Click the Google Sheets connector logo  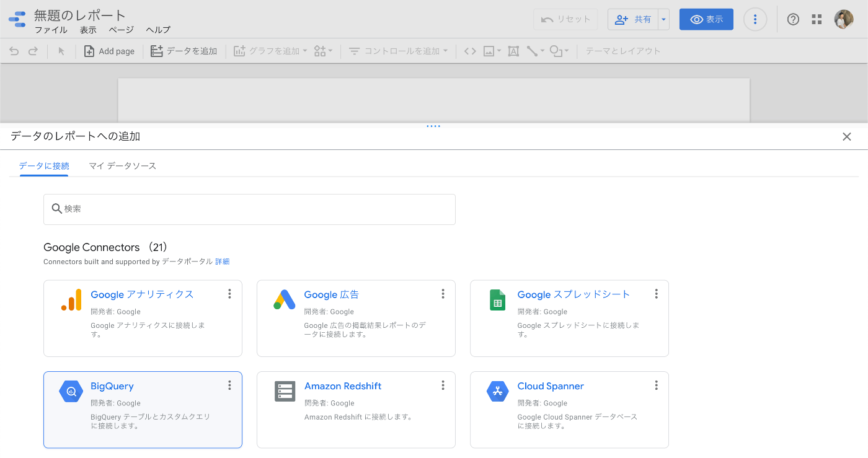[x=497, y=300]
